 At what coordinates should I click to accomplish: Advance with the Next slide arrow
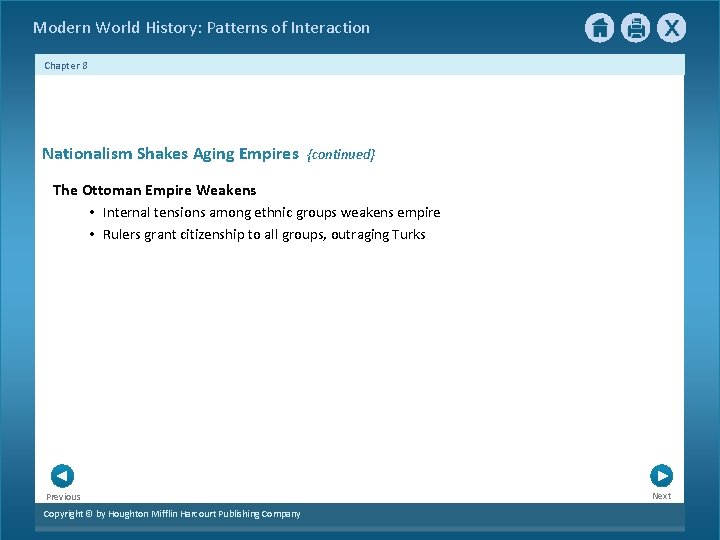[662, 476]
